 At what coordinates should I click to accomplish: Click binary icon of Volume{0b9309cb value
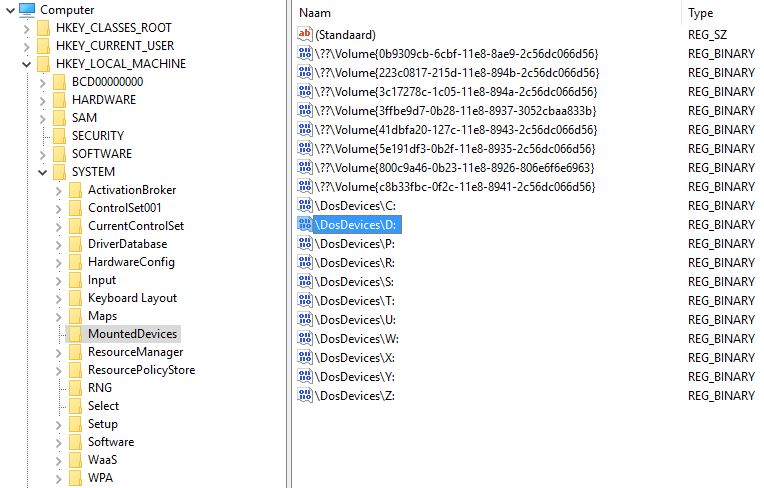coord(305,53)
